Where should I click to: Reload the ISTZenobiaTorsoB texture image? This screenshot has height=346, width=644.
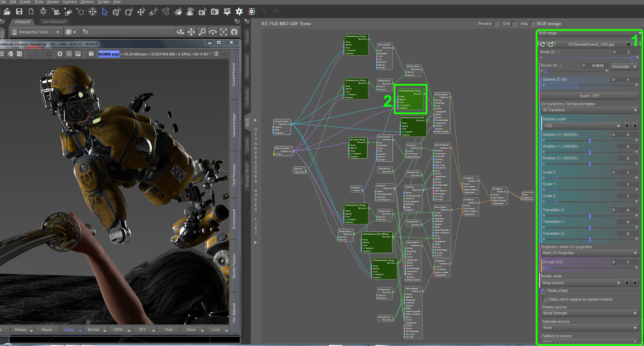pyautogui.click(x=543, y=44)
